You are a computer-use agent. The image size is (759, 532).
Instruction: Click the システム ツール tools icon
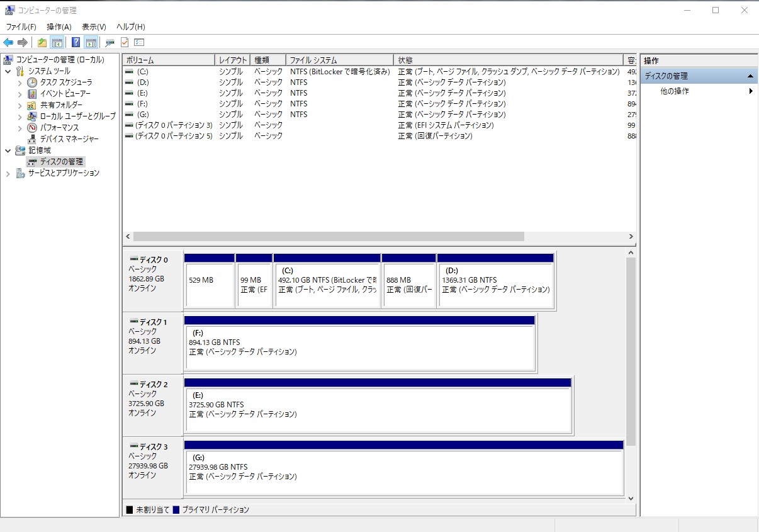(x=20, y=71)
